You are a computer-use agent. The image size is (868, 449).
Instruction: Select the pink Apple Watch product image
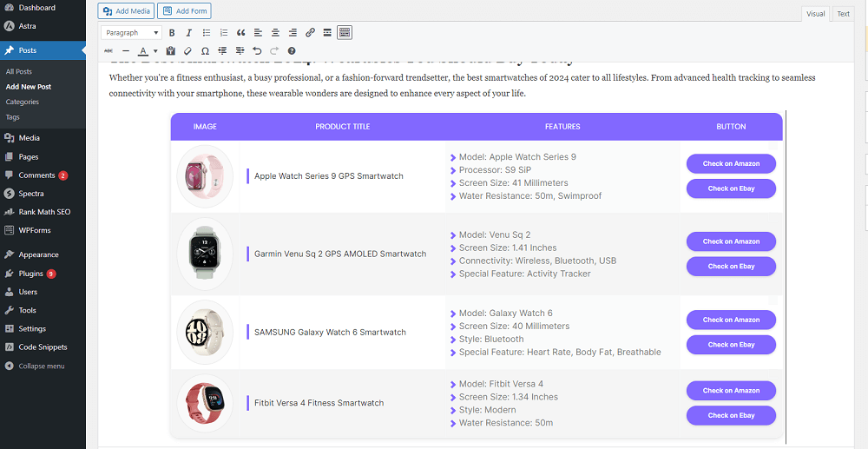pyautogui.click(x=205, y=176)
